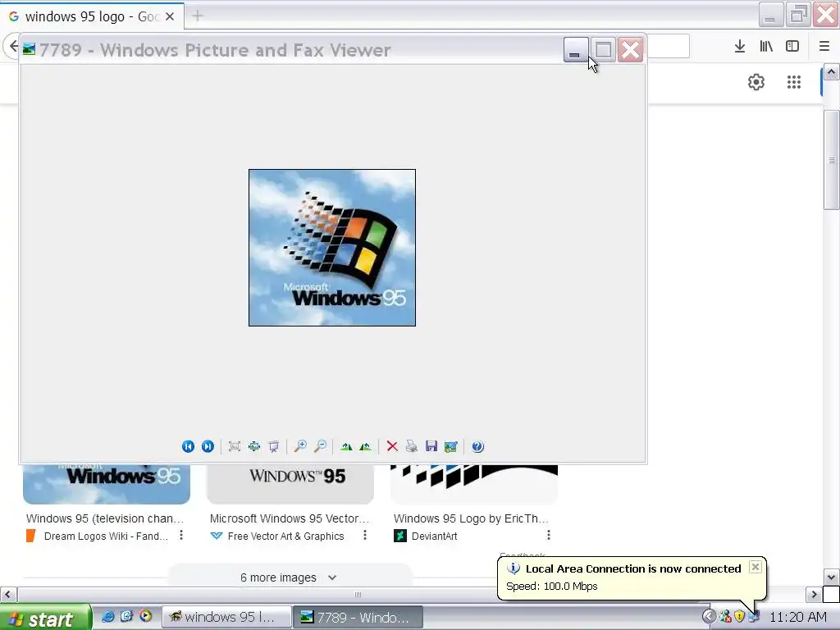Open Google apps grid icon

pos(794,82)
